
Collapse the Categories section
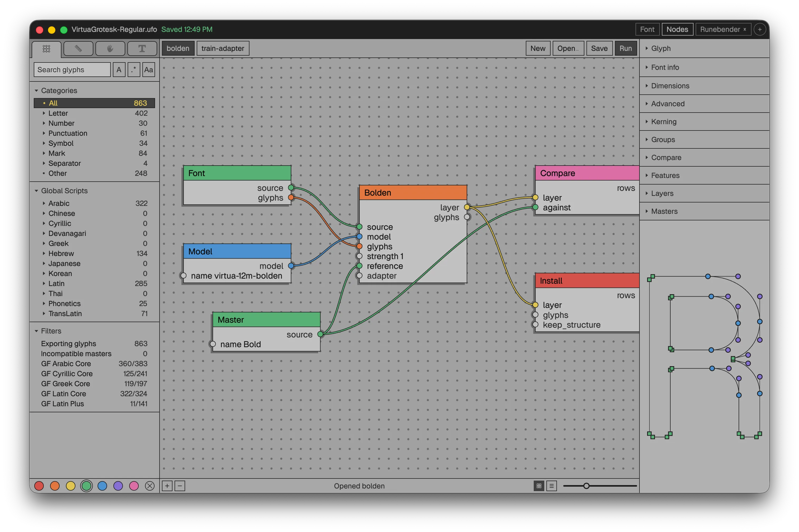tap(36, 91)
